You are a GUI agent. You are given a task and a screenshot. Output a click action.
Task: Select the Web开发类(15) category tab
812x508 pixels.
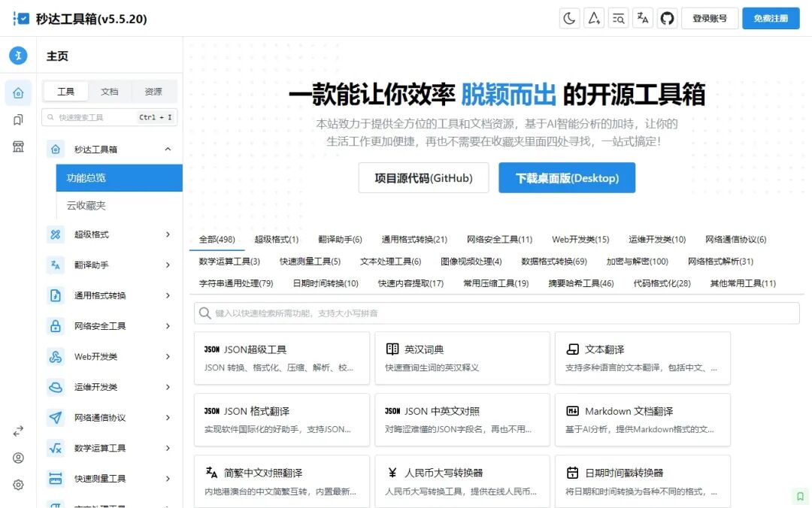[x=580, y=240]
